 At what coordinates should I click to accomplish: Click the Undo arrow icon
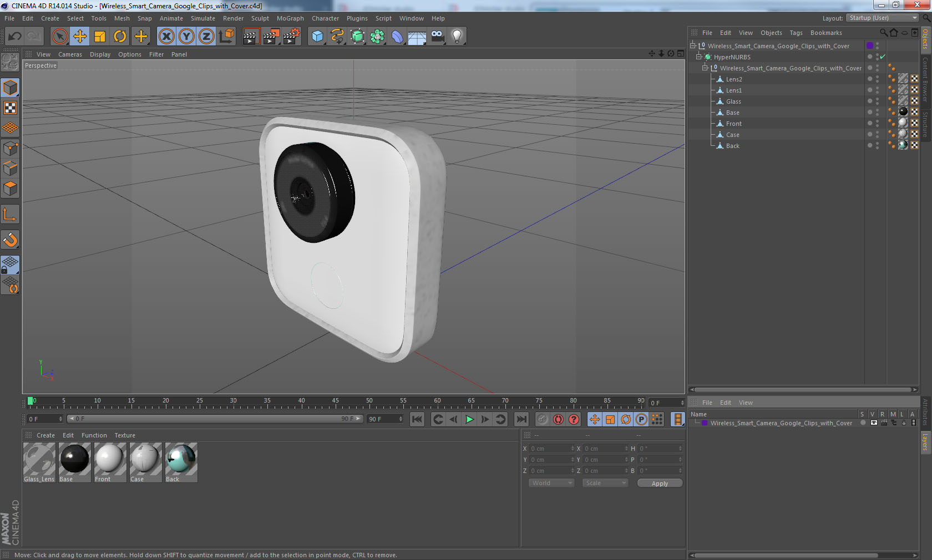[x=15, y=37]
